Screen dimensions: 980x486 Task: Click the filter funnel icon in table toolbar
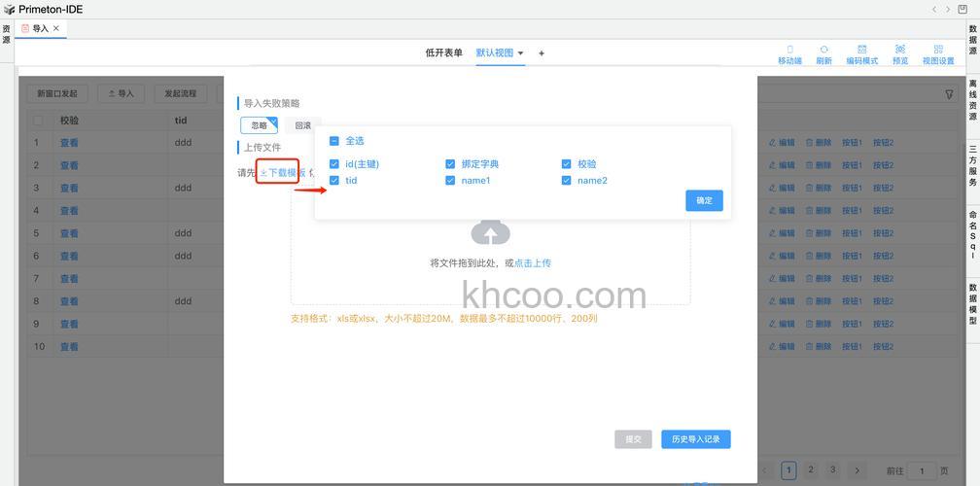point(949,94)
